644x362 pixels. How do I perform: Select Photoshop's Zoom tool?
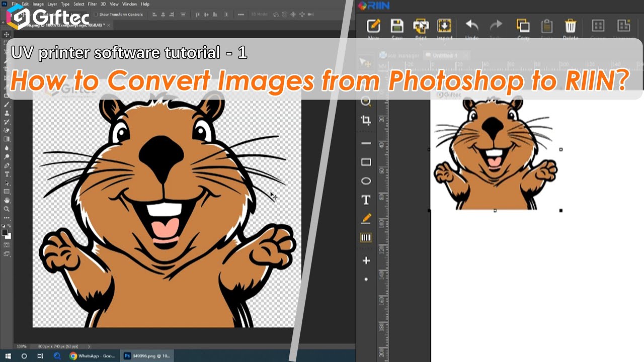click(x=7, y=209)
